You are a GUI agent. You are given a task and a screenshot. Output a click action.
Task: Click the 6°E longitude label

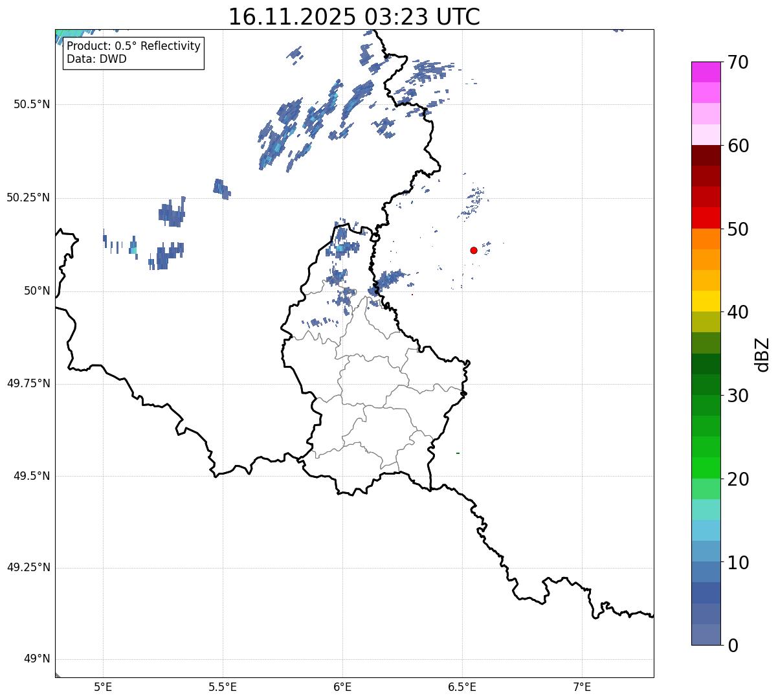(x=342, y=686)
